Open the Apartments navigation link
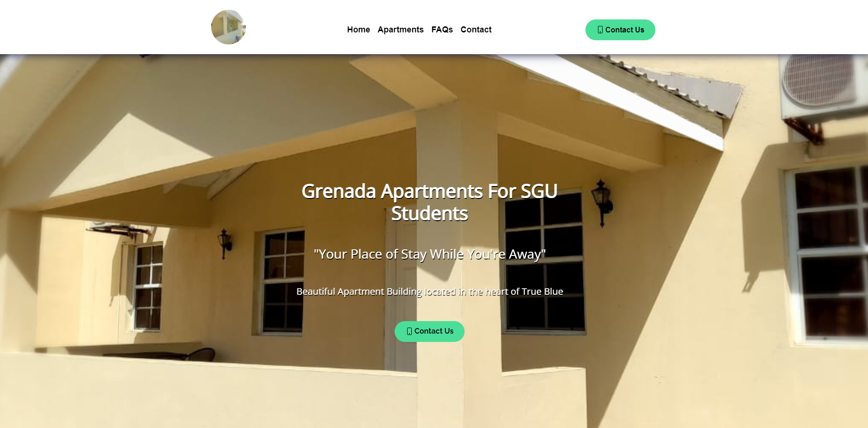Image resolution: width=868 pixels, height=428 pixels. [x=401, y=30]
